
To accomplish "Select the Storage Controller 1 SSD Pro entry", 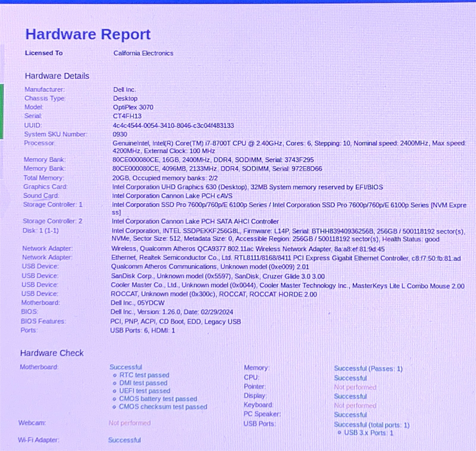I will pos(289,208).
